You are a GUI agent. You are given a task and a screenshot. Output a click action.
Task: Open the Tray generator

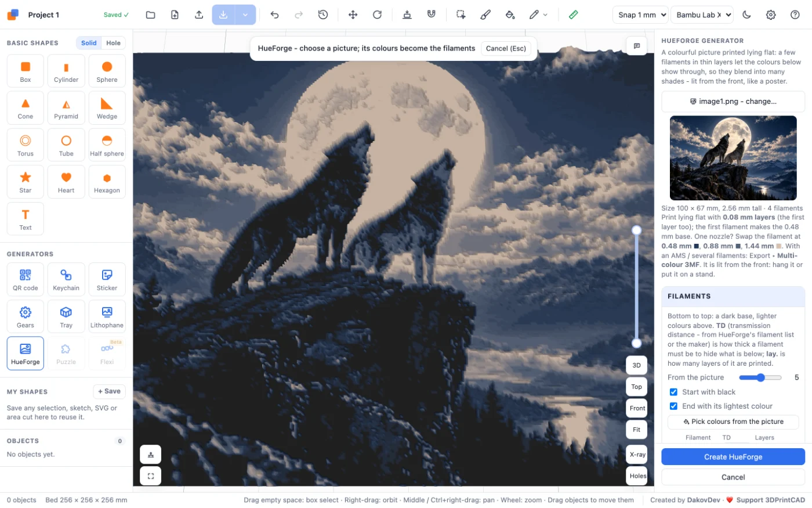(x=66, y=316)
